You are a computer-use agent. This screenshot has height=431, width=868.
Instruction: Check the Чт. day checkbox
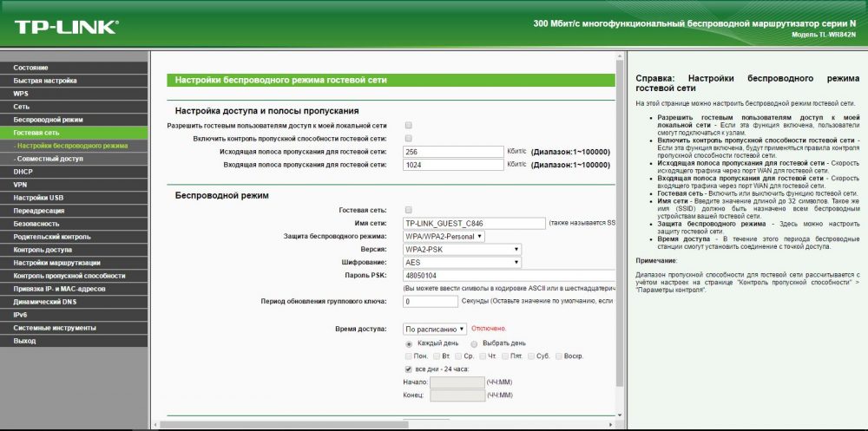(483, 356)
